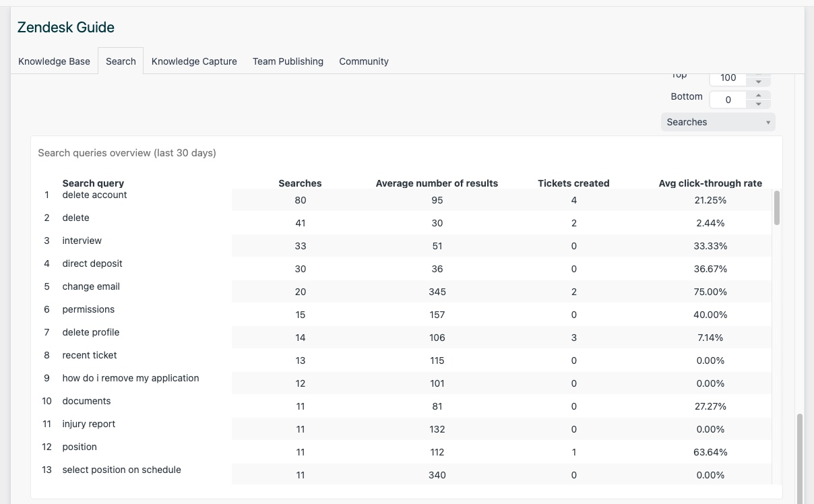Screen dimensions: 814x504
Task: Open the Searches metric dropdown
Action: [718, 122]
